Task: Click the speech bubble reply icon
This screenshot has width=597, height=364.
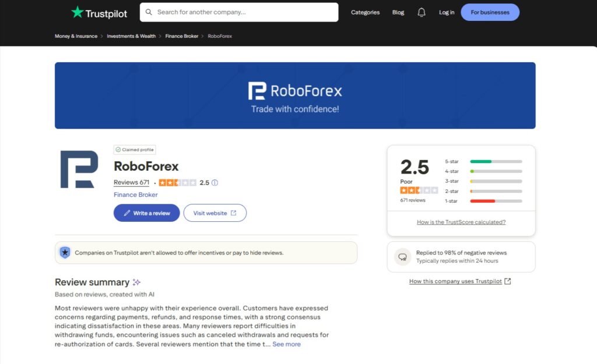Action: click(x=403, y=256)
